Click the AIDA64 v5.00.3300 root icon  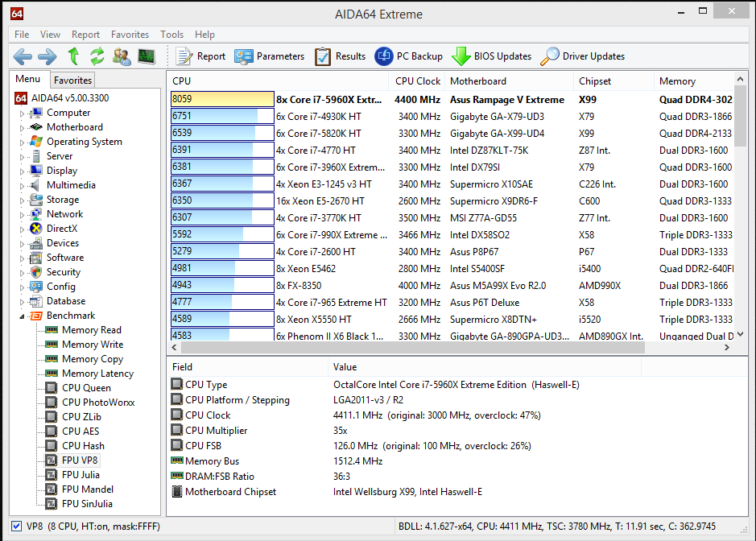(x=21, y=98)
